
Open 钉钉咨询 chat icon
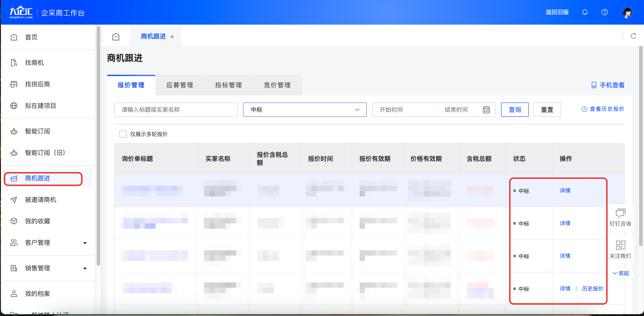(x=621, y=214)
